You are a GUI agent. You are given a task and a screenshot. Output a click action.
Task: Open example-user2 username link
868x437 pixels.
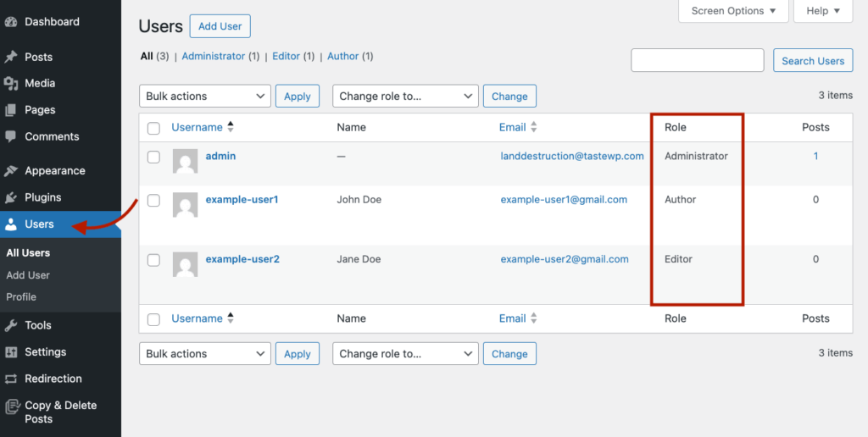pos(242,259)
